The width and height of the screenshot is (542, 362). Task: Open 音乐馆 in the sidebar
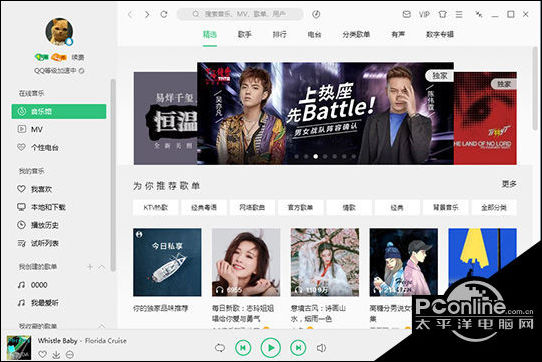click(x=59, y=111)
